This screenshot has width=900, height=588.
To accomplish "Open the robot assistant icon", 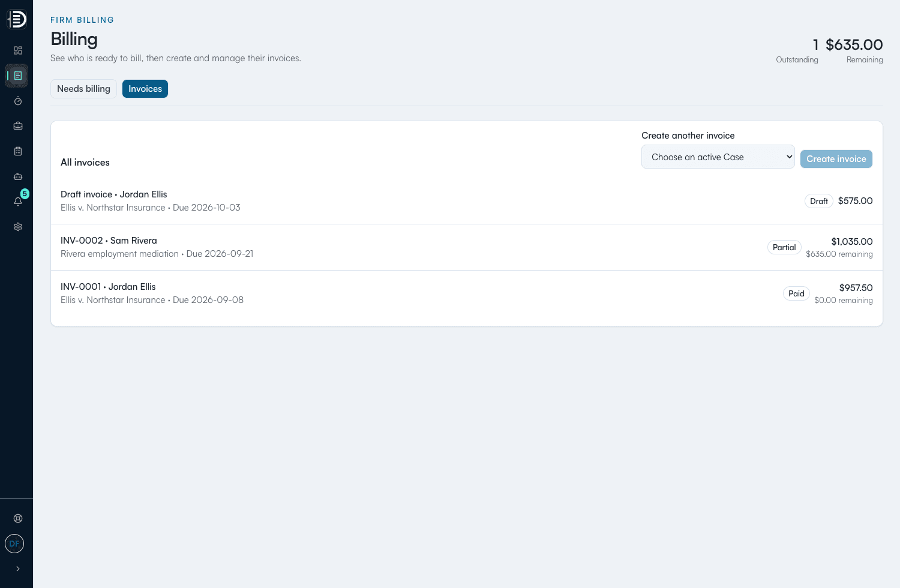I will (x=18, y=176).
